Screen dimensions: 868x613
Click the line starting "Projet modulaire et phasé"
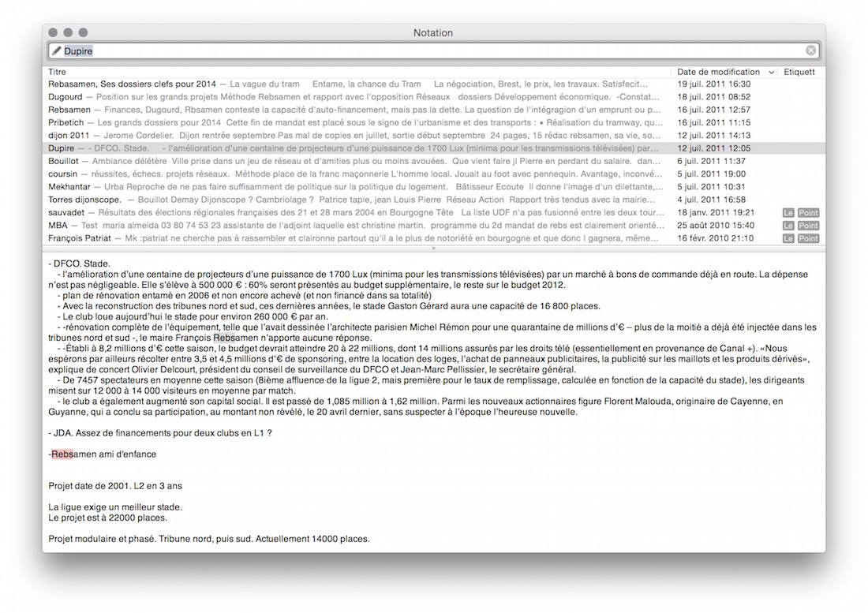[208, 539]
